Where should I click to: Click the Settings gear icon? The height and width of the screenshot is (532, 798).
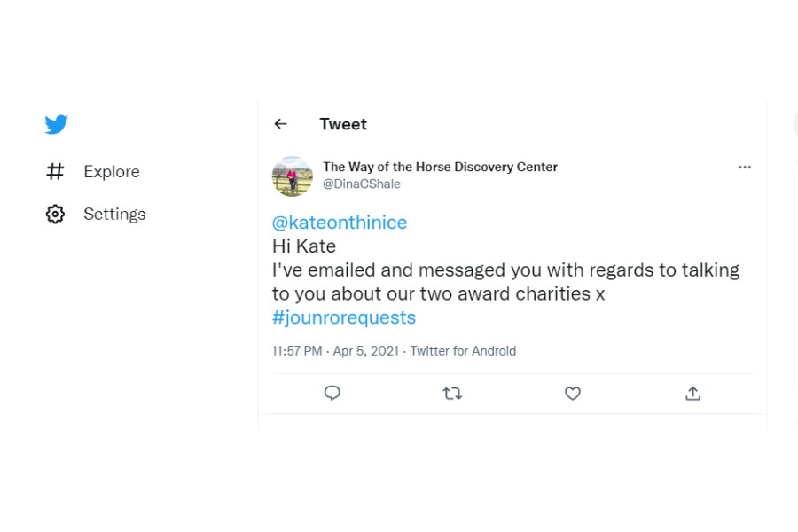tap(55, 214)
